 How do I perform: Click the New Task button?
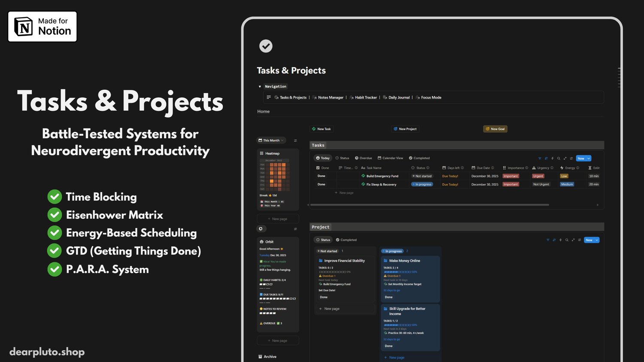[321, 129]
